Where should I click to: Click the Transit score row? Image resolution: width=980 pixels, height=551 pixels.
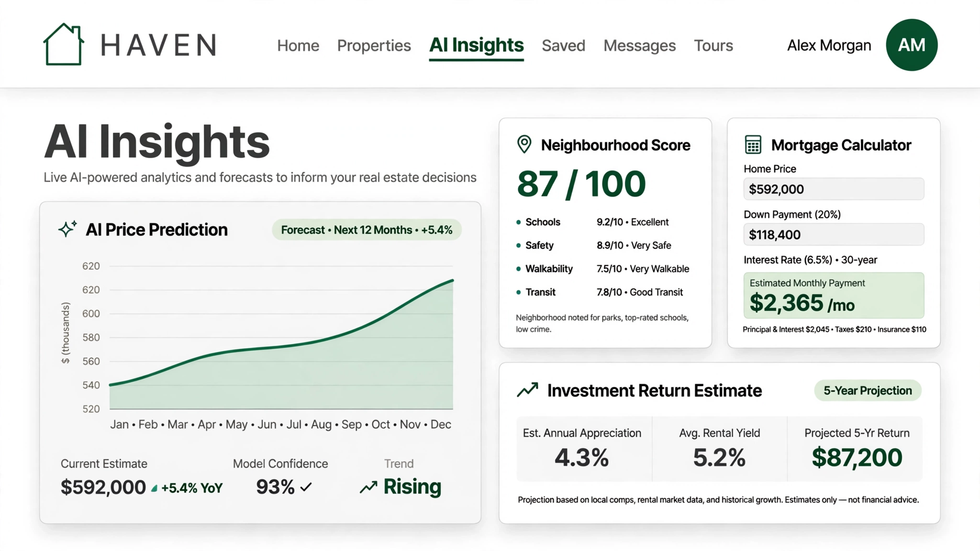[603, 292]
